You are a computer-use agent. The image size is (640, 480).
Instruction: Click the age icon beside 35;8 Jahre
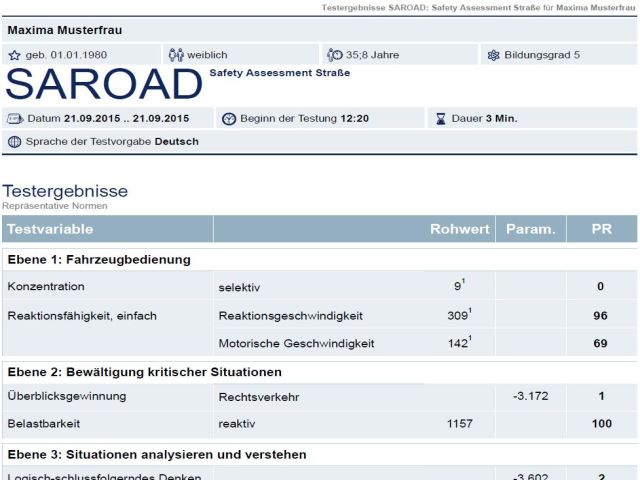coord(335,55)
